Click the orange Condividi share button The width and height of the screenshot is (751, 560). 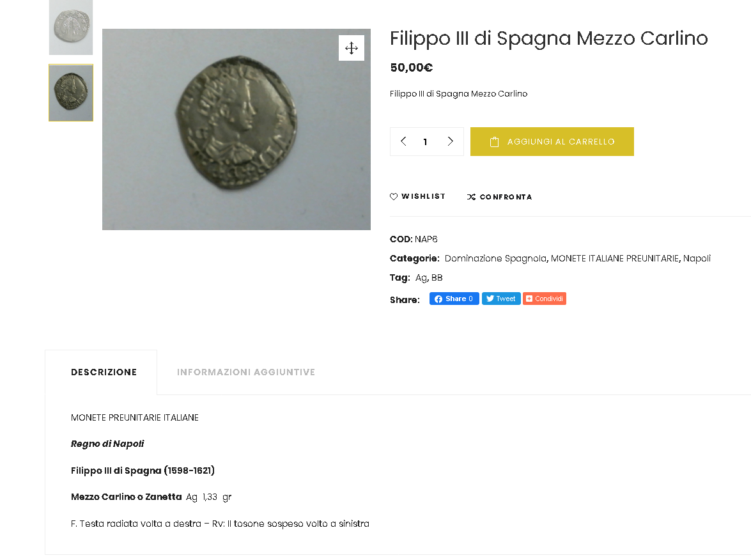tap(544, 299)
